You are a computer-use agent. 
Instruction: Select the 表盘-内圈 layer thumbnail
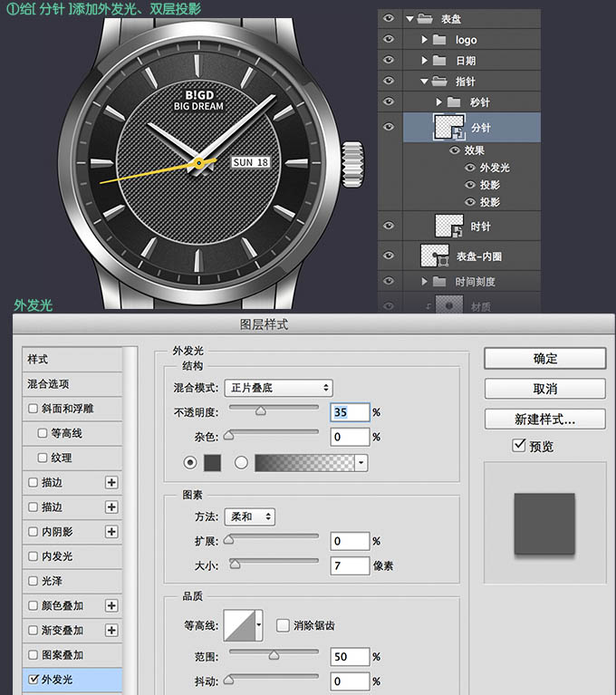point(435,256)
